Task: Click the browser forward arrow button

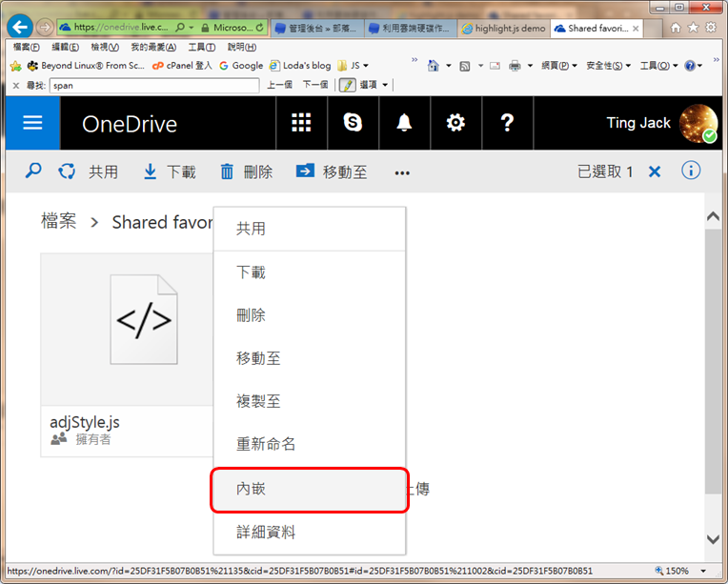Action: tap(45, 28)
